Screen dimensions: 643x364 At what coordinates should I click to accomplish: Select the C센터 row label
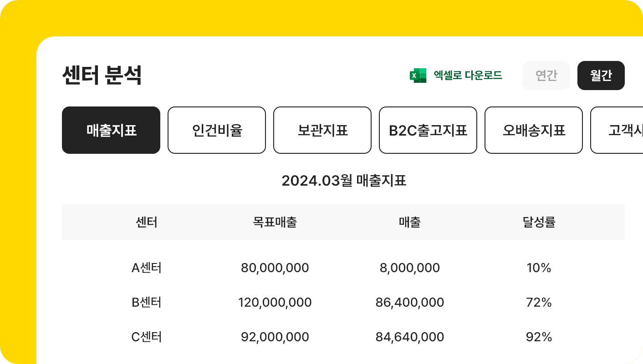tap(147, 337)
